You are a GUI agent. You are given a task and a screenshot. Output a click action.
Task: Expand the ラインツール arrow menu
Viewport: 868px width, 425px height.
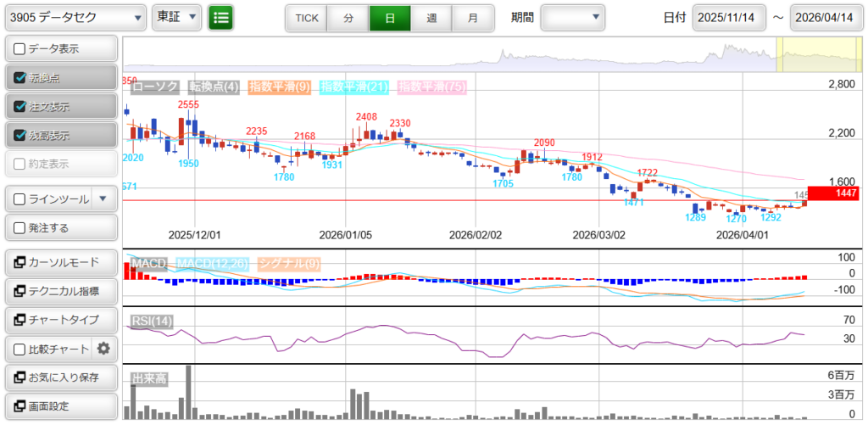[103, 199]
